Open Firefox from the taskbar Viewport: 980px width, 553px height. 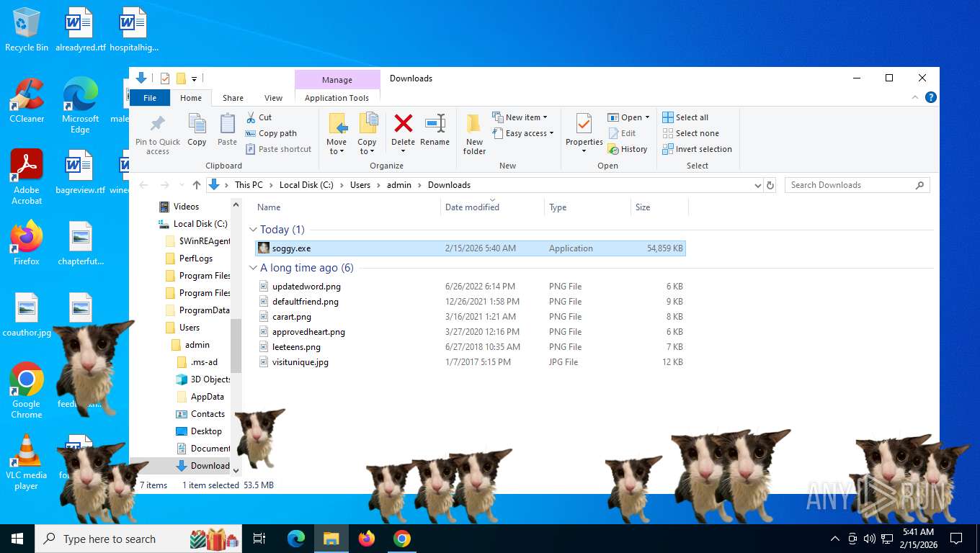click(367, 539)
